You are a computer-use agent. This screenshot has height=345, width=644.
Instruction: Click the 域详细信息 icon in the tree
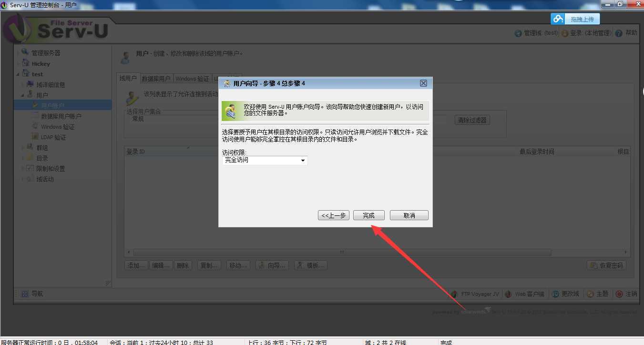point(30,84)
